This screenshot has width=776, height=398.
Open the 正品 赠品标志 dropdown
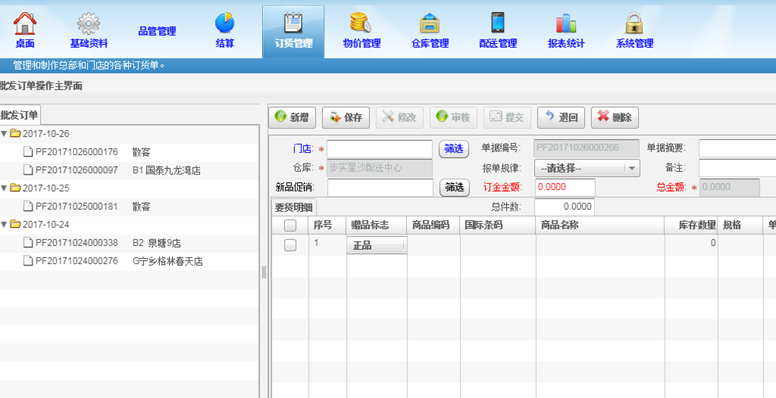click(377, 246)
